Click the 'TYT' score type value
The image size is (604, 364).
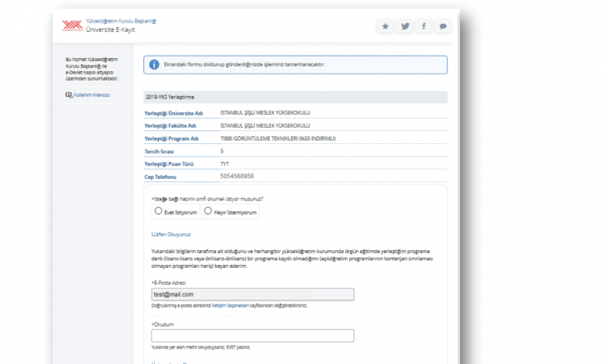point(225,163)
